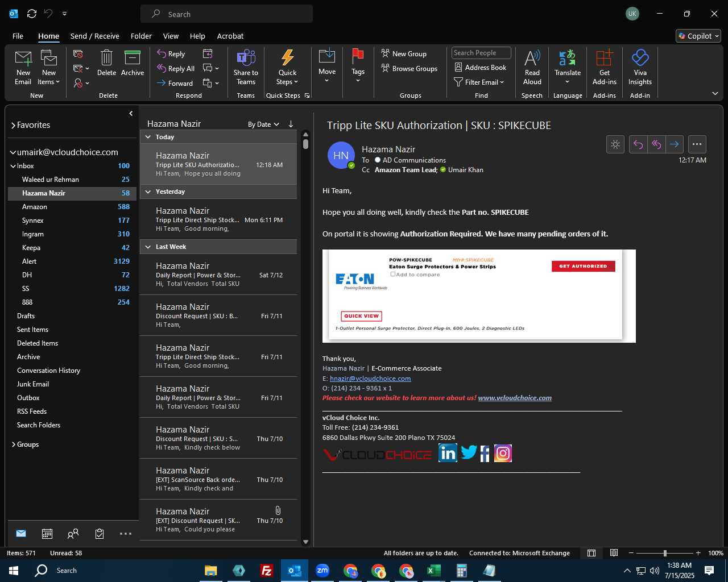Open More respond actions dropdown
728x582 pixels.
[x=210, y=83]
